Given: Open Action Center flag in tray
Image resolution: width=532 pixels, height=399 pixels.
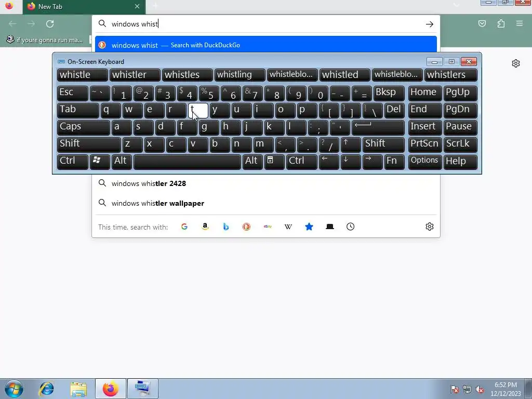Looking at the screenshot, I should [x=455, y=389].
